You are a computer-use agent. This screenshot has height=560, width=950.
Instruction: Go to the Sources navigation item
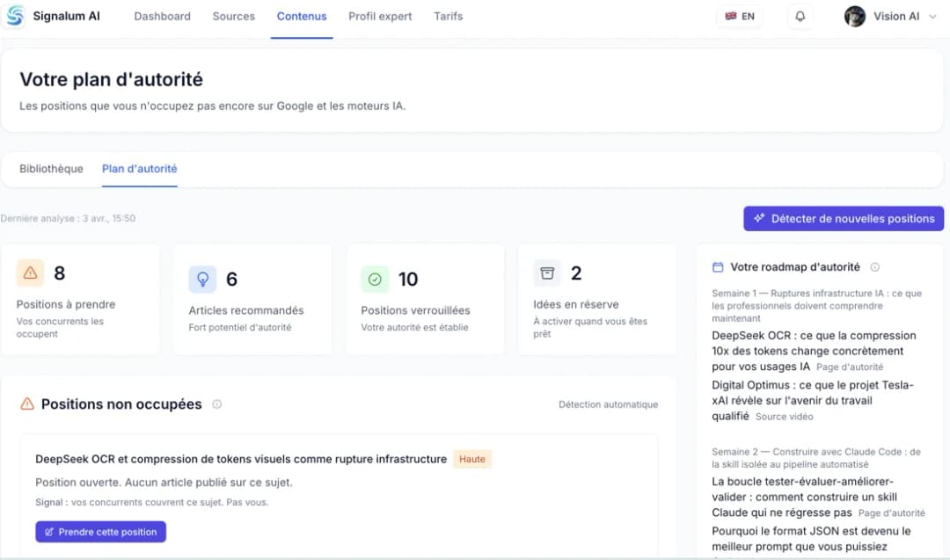tap(233, 17)
